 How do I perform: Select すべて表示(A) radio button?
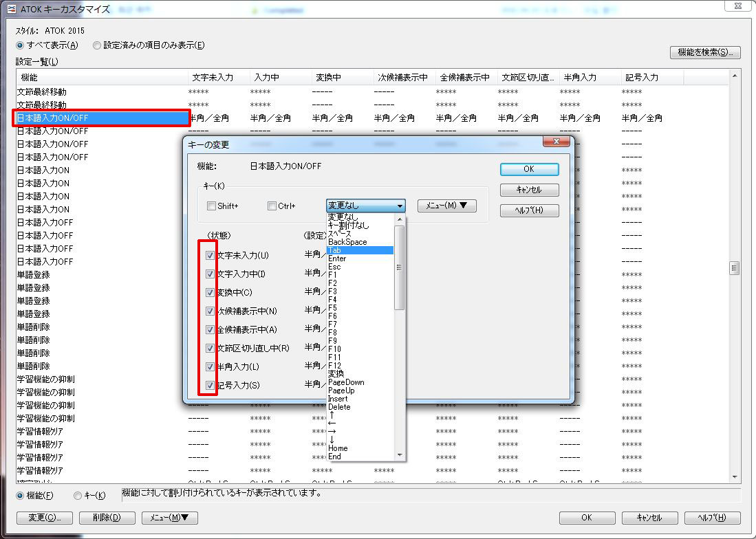click(20, 45)
